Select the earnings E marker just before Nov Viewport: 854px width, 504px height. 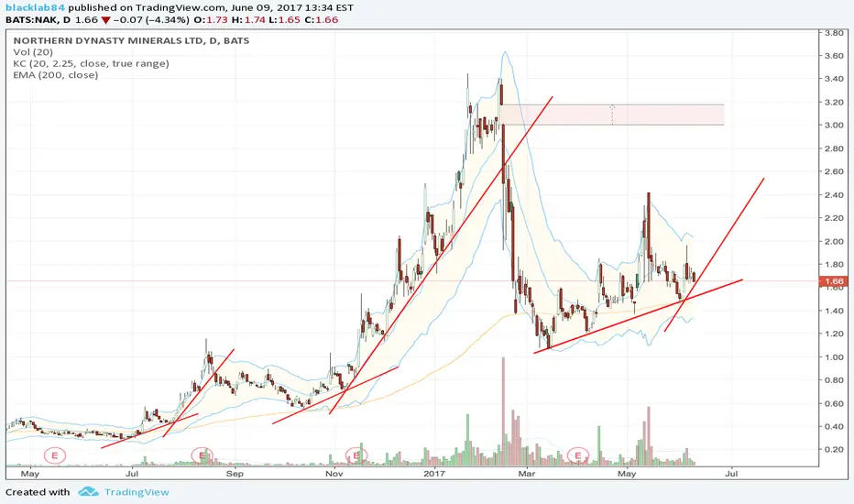pyautogui.click(x=356, y=455)
